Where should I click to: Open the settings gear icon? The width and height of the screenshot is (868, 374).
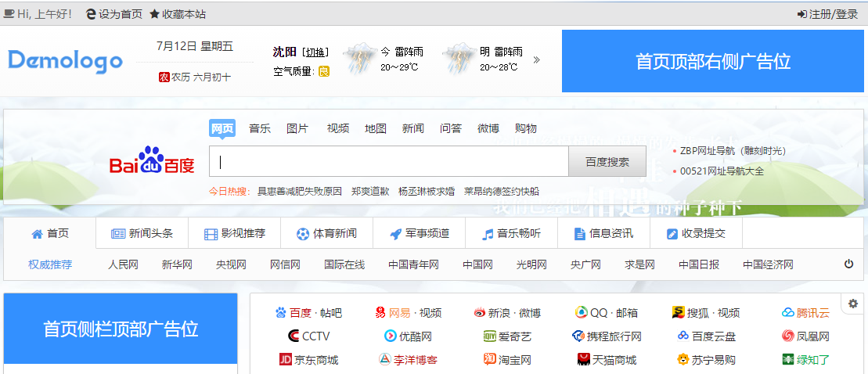pyautogui.click(x=852, y=304)
